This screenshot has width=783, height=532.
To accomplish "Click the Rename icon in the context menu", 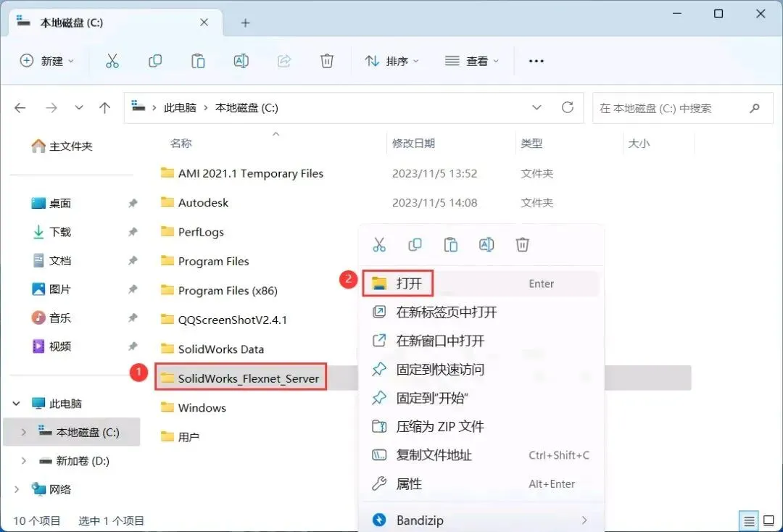I will click(486, 244).
